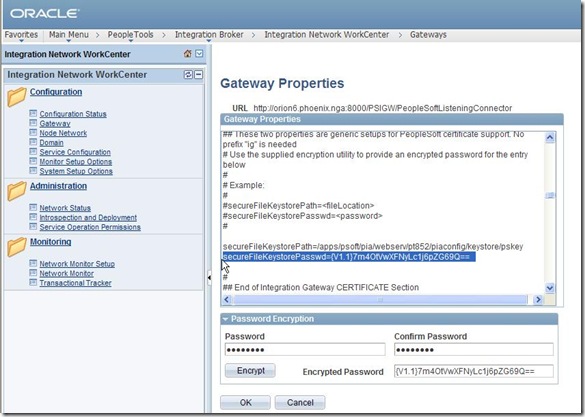Viewport: 585px width, 417px height.
Task: Open the Favorites menu
Action: click(x=21, y=35)
